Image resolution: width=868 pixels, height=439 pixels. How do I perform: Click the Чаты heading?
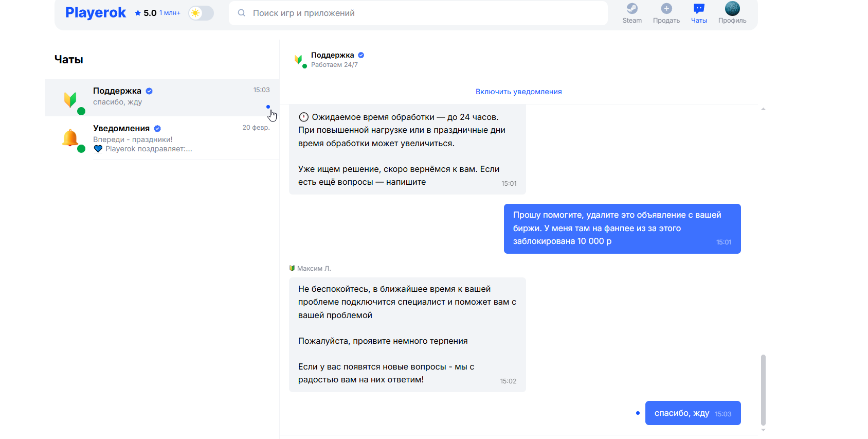pyautogui.click(x=69, y=60)
